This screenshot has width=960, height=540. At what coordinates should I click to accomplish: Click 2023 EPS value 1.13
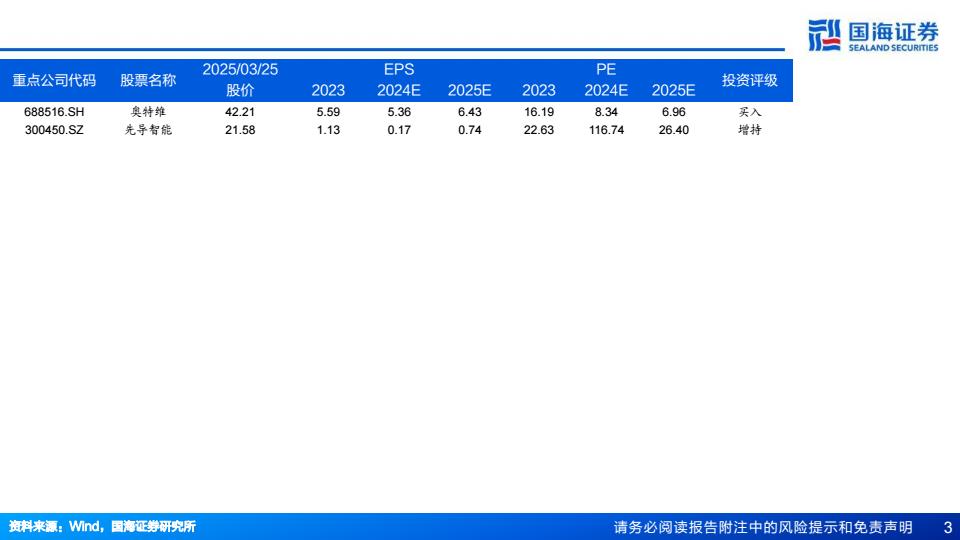(x=328, y=130)
